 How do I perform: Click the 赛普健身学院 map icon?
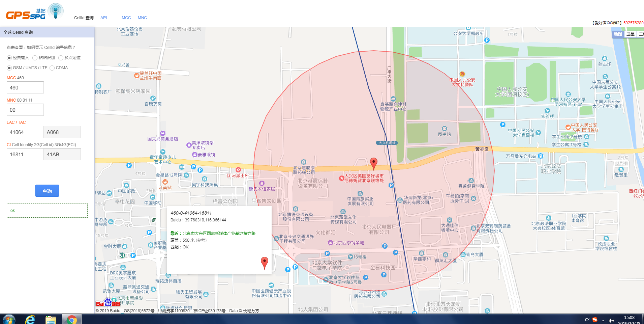pyautogui.click(x=471, y=181)
